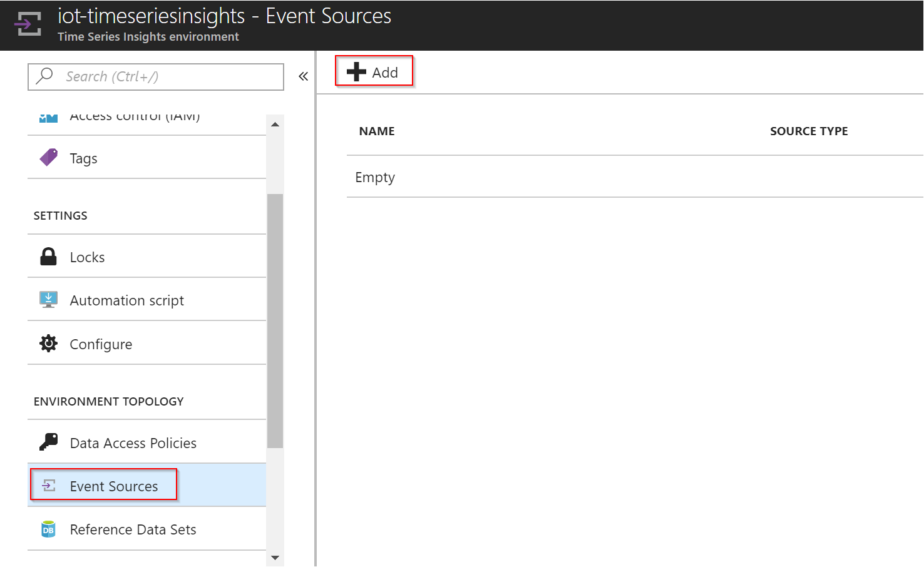924x567 pixels.
Task: Click the Configure gear icon
Action: [x=48, y=343]
